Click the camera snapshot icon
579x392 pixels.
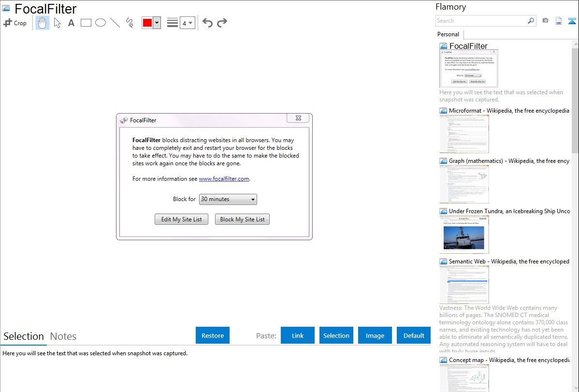545,21
